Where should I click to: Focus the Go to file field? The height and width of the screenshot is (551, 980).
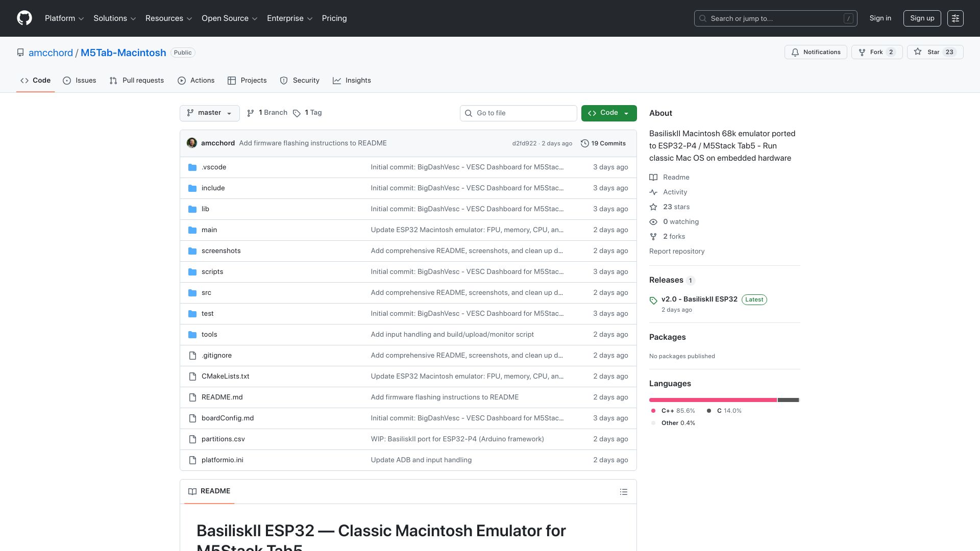[518, 113]
